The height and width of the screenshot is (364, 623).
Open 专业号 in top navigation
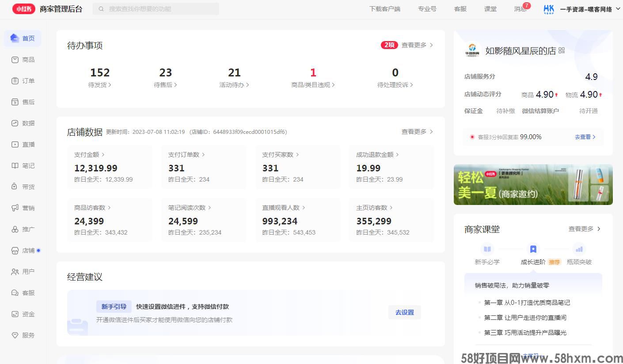tap(427, 9)
